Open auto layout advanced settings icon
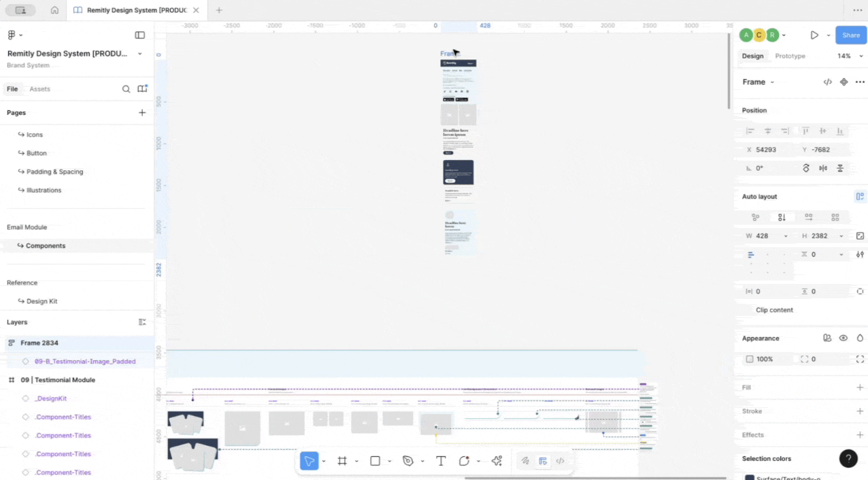This screenshot has width=868, height=480. pos(860,255)
